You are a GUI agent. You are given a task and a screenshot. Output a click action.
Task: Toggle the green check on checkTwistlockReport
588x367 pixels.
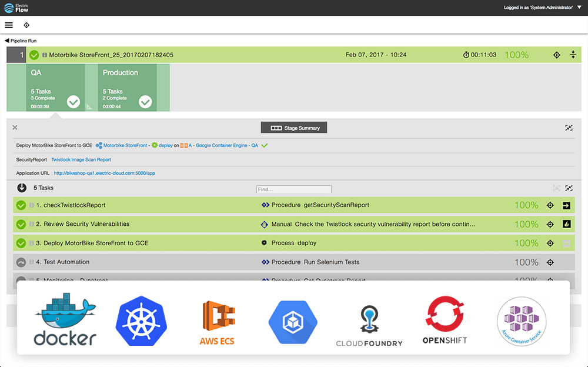point(21,205)
